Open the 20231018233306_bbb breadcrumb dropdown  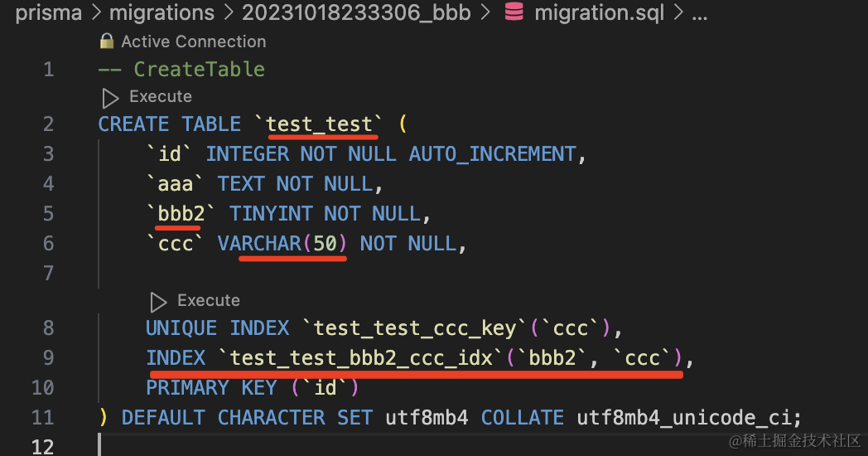[356, 12]
